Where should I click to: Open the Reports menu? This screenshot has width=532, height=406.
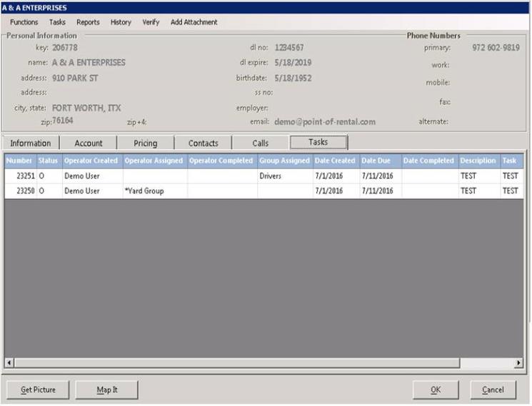coord(88,22)
